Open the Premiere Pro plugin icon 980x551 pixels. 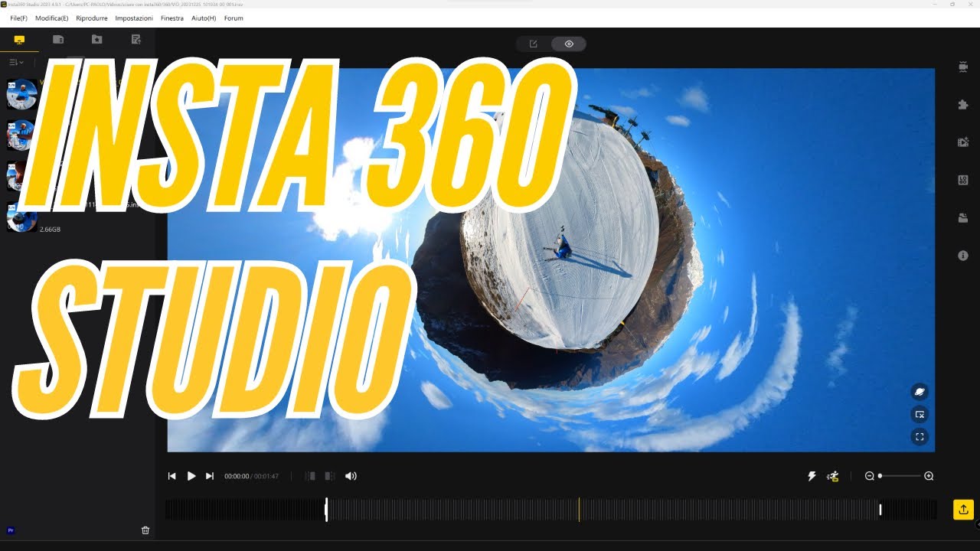[x=11, y=530]
